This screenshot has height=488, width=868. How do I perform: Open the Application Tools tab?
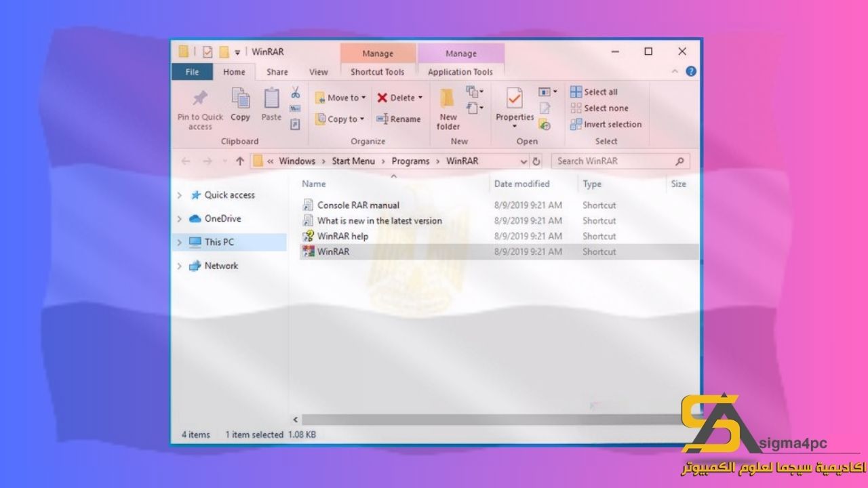(460, 72)
